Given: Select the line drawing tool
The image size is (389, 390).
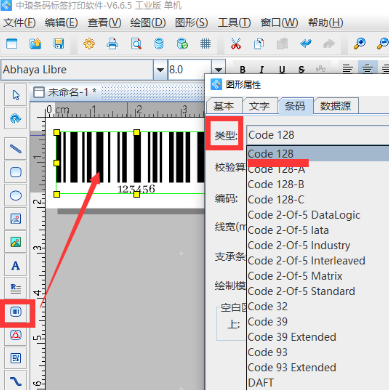Looking at the screenshot, I should coord(16,149).
